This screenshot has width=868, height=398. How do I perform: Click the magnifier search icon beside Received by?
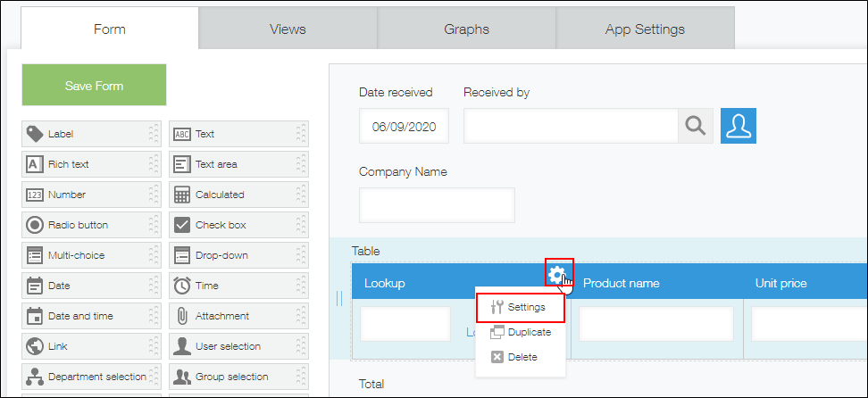click(x=695, y=126)
